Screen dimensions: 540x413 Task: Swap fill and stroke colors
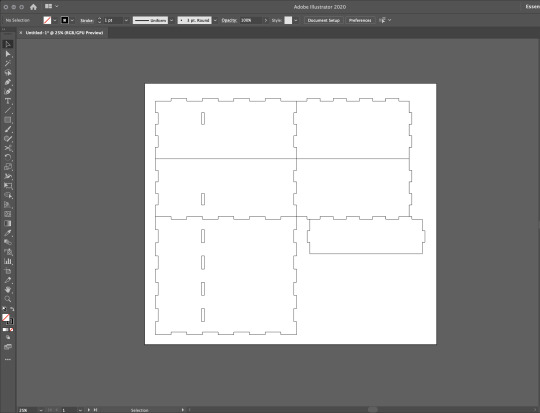click(12, 309)
